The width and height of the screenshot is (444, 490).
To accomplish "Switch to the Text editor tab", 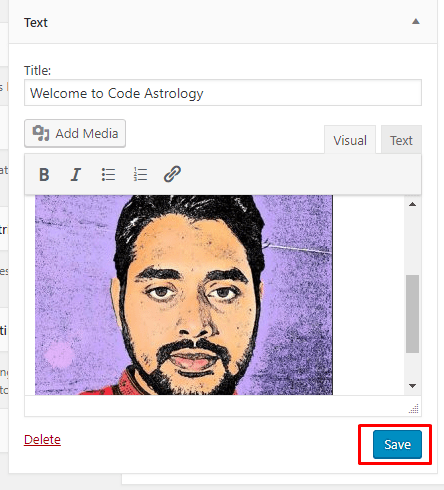I will point(401,140).
